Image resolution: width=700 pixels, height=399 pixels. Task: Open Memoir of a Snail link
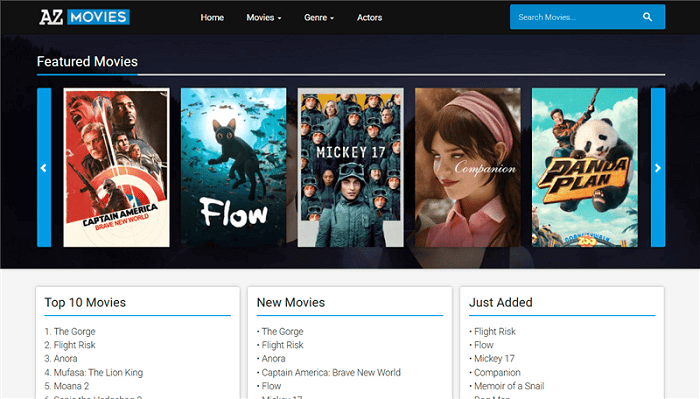[x=509, y=386]
